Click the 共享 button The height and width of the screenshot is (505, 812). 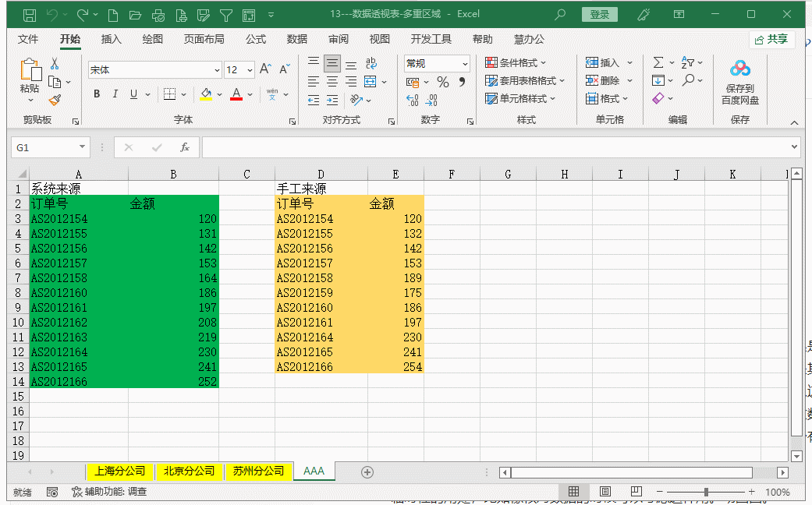point(771,39)
